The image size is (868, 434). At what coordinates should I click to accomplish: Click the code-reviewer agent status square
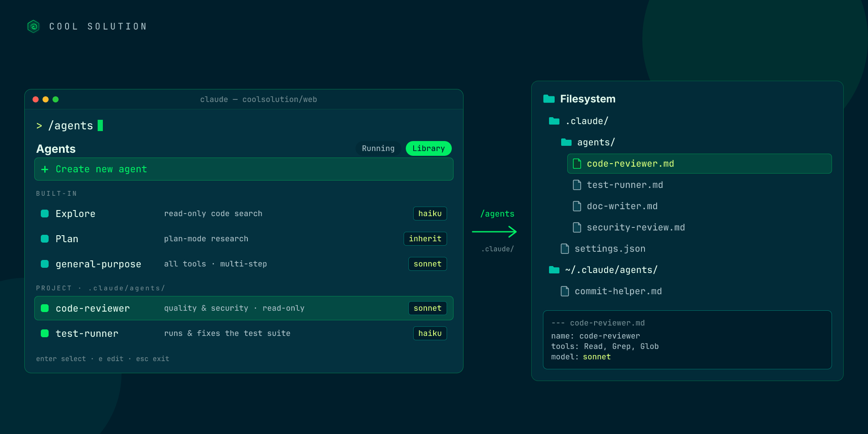(45, 308)
